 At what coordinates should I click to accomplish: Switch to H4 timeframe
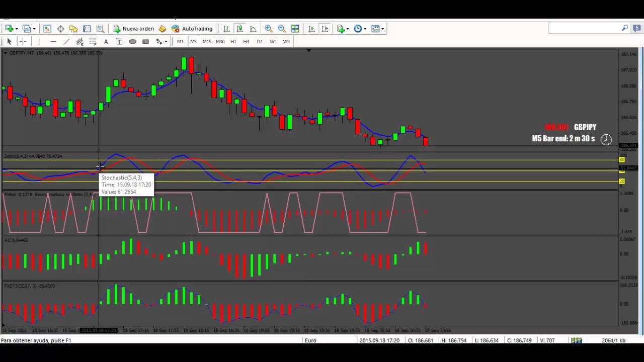247,41
